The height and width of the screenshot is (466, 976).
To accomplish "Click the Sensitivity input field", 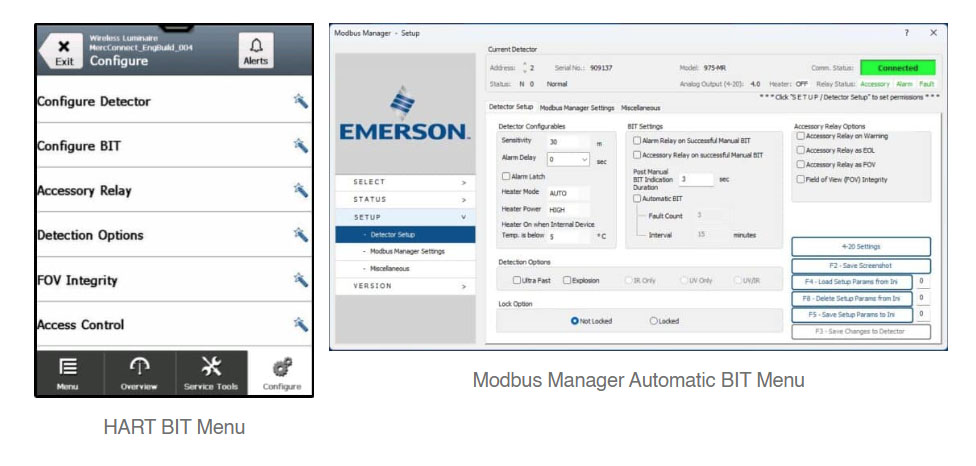I will tap(568, 142).
